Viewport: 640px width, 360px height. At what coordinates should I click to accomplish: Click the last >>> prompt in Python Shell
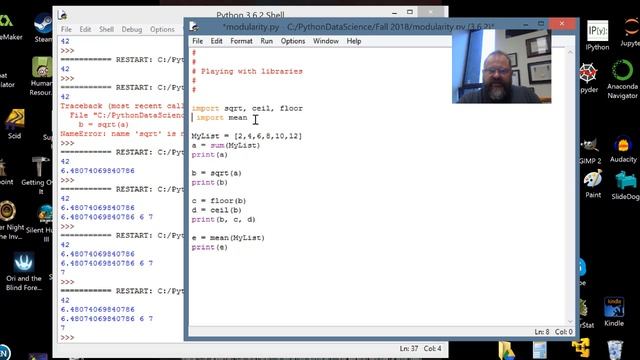[x=67, y=338]
